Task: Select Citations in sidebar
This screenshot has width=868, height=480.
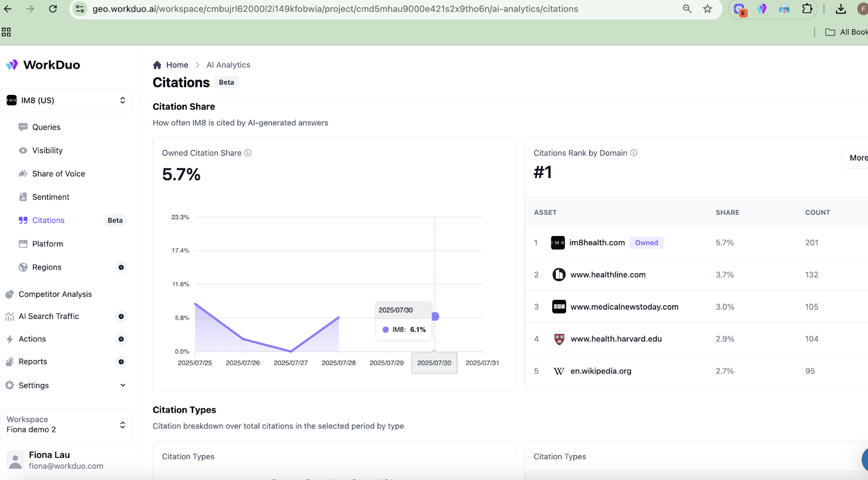Action: [48, 220]
